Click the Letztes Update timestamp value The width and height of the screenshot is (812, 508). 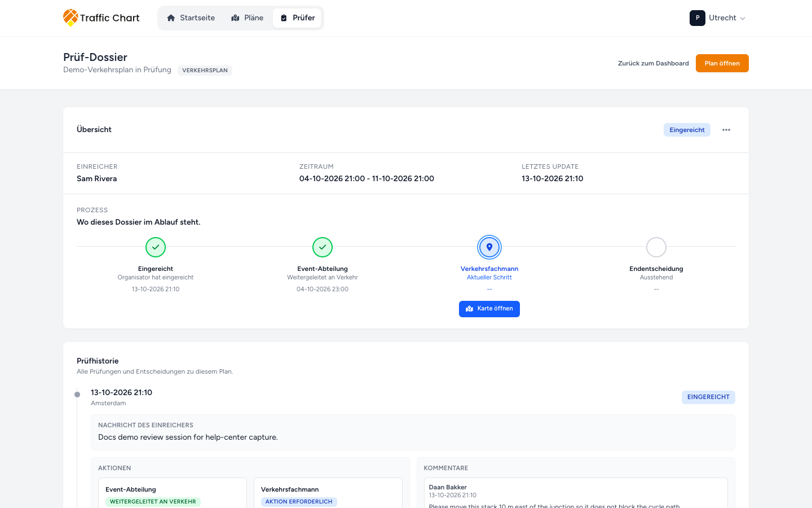[x=553, y=179]
